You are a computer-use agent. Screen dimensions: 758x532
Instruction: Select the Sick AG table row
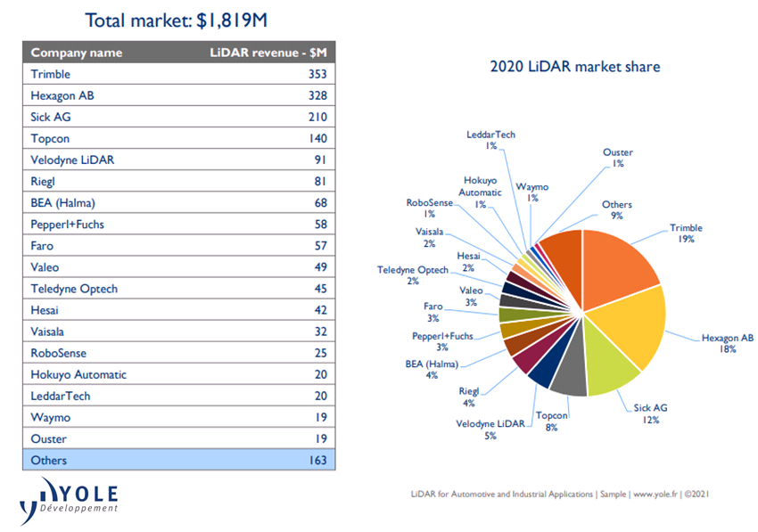pyautogui.click(x=179, y=117)
